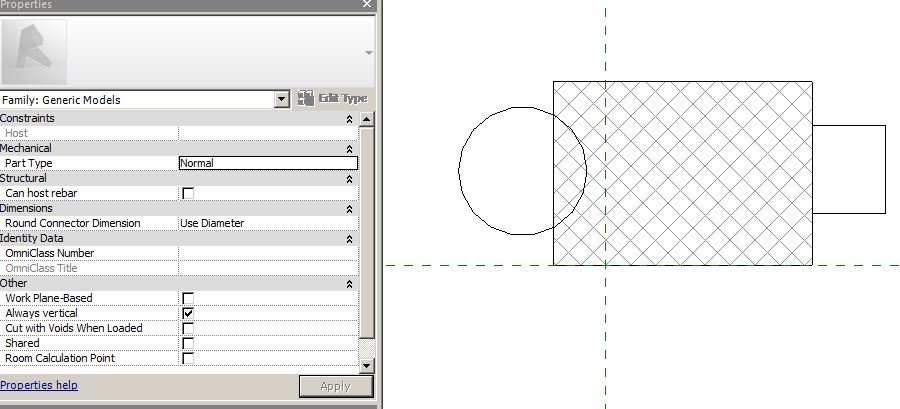Select the Round Connector Dimension label
900x409 pixels.
pos(73,223)
